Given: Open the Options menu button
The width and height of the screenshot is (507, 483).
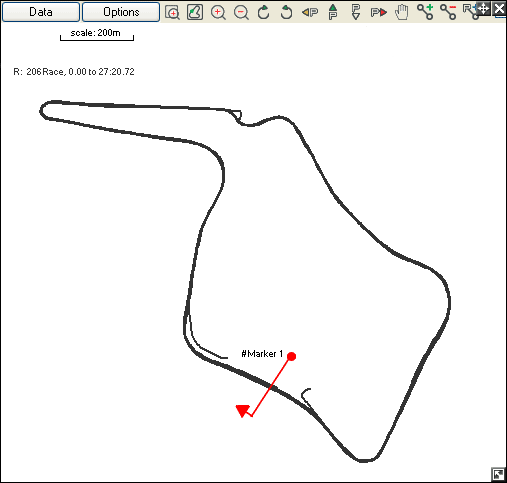Looking at the screenshot, I should [x=121, y=12].
